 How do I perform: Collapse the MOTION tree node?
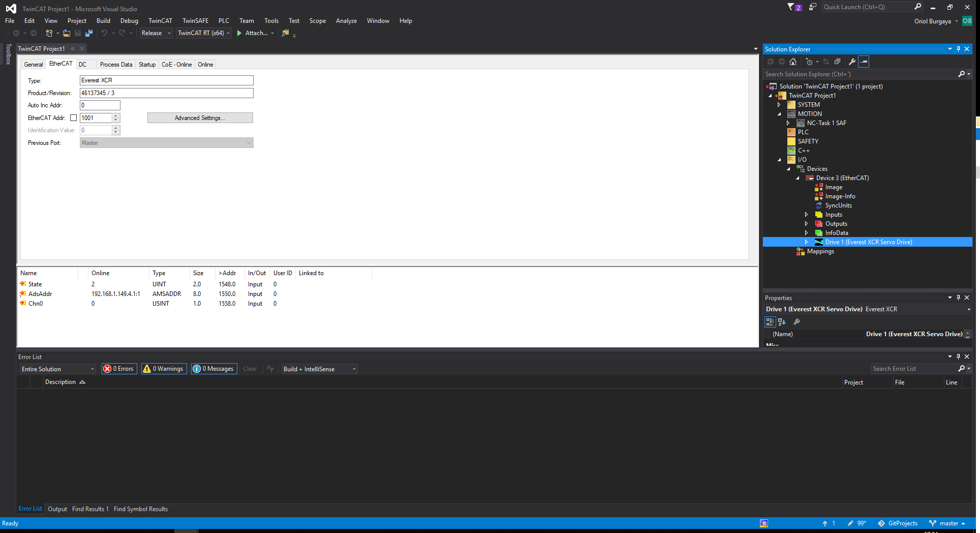pos(779,114)
